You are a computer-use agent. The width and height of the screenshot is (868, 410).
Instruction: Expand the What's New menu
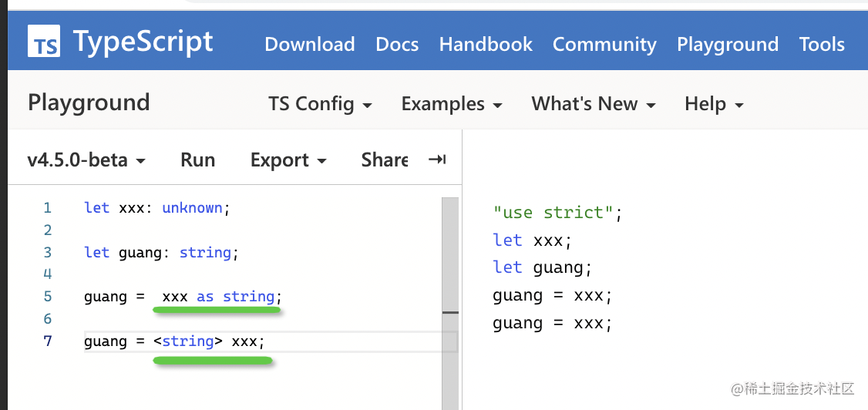coord(594,104)
